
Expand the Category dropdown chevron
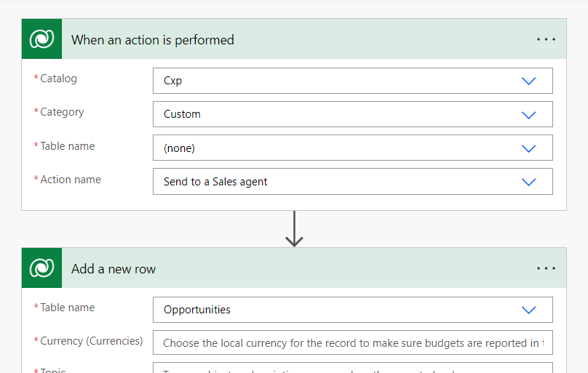[x=529, y=114]
